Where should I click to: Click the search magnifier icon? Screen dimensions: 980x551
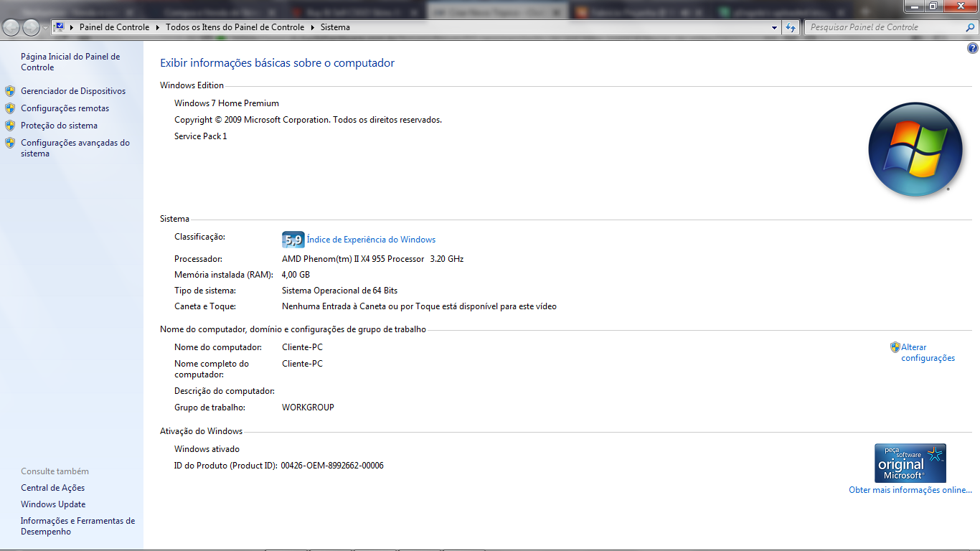(971, 27)
